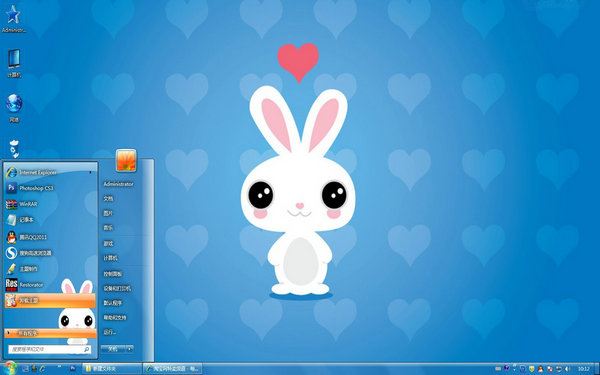Open Control Panel from Start menu

click(112, 274)
